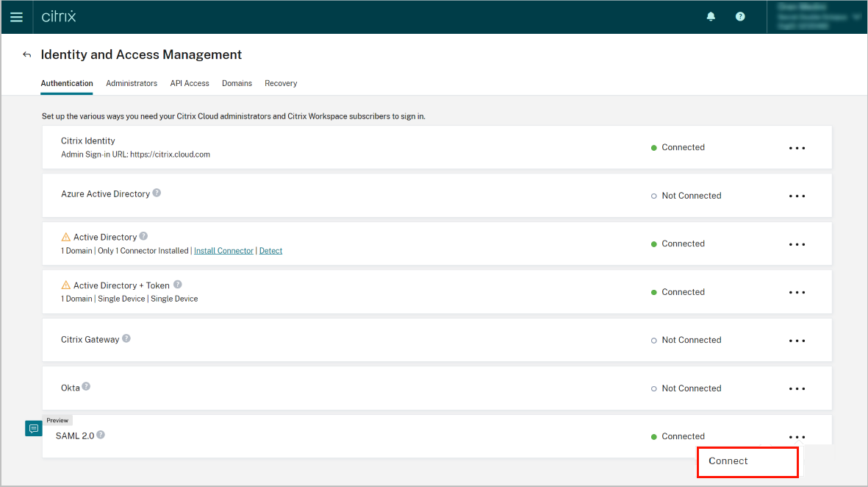Select the Authentication tab
The image size is (868, 487).
click(67, 83)
